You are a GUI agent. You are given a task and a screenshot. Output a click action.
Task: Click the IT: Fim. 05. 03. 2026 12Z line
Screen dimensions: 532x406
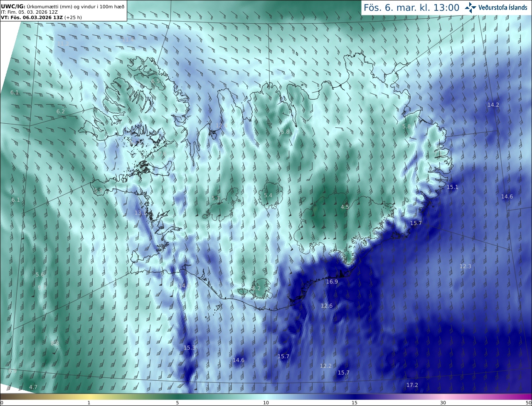[x=29, y=12]
